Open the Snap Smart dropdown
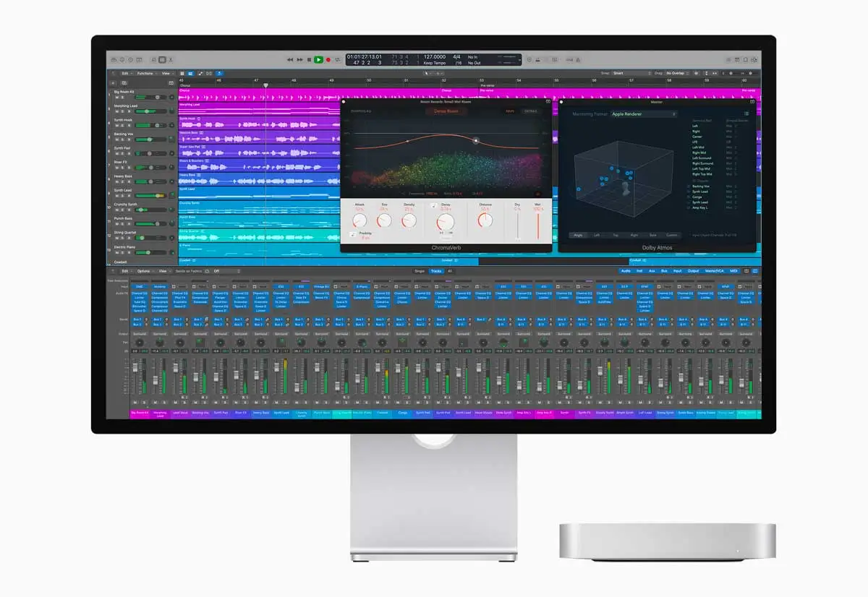 [631, 73]
